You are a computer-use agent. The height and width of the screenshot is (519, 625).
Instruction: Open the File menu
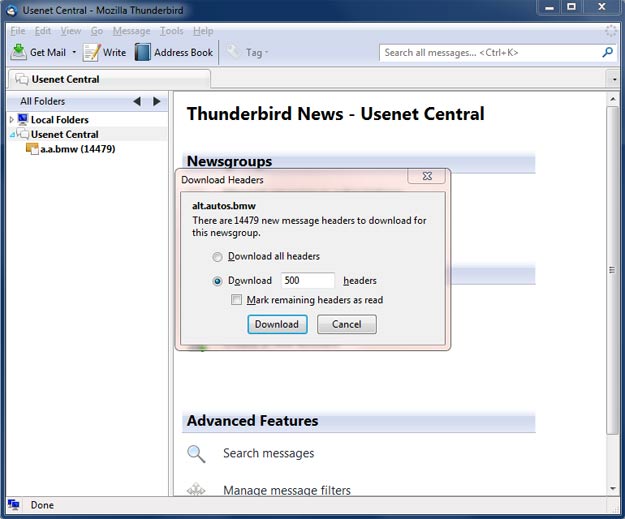point(18,31)
